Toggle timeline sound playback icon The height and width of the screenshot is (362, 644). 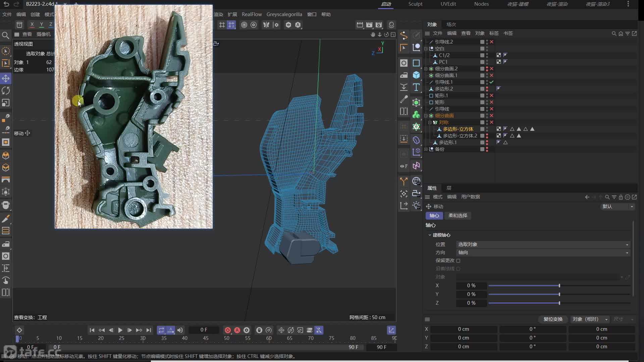click(180, 330)
